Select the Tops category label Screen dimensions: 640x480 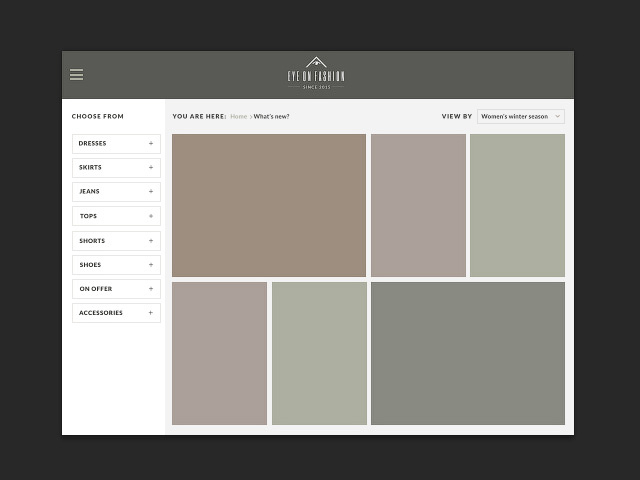coord(88,216)
